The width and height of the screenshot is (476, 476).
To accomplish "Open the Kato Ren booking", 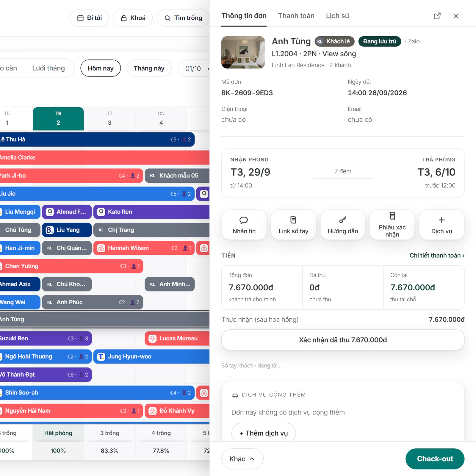I will 151,212.
